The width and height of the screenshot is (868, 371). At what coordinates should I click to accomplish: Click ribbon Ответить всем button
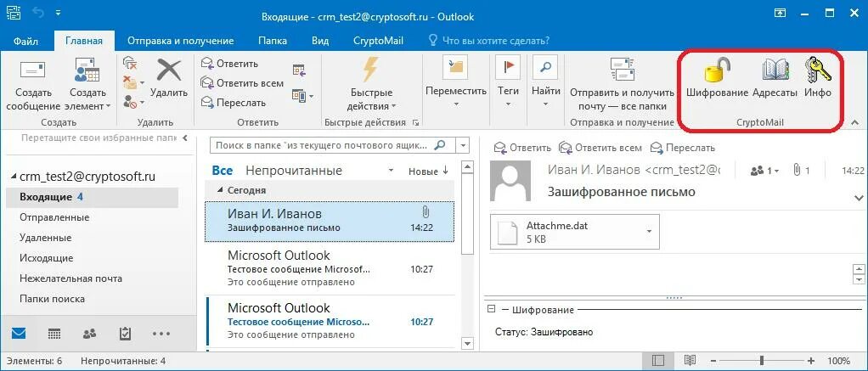tap(242, 83)
